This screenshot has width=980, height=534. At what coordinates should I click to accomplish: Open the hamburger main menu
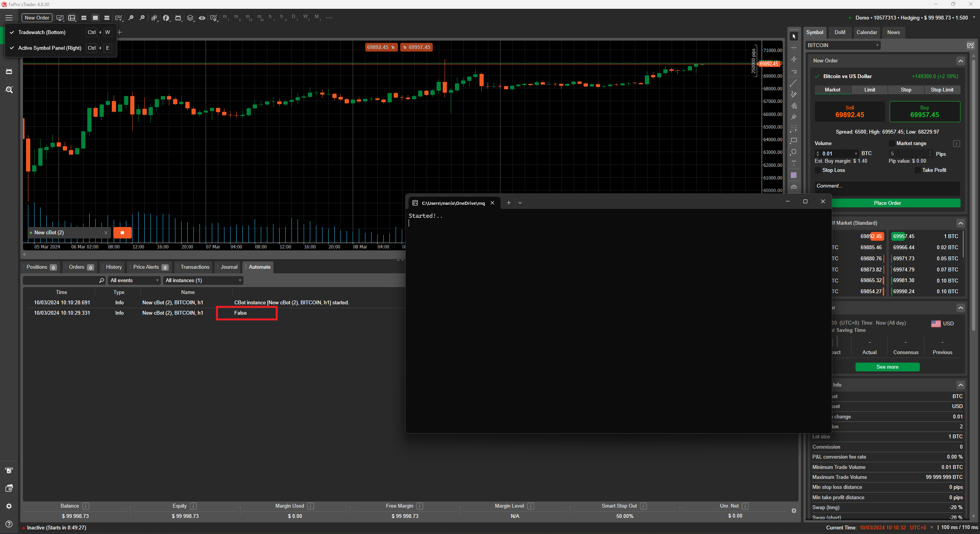point(9,18)
